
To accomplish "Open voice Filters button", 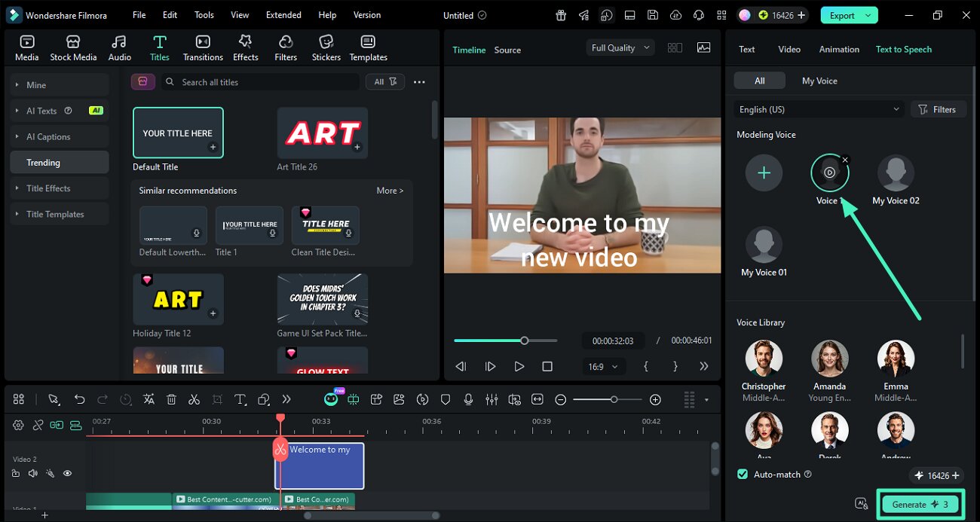I will click(x=939, y=109).
